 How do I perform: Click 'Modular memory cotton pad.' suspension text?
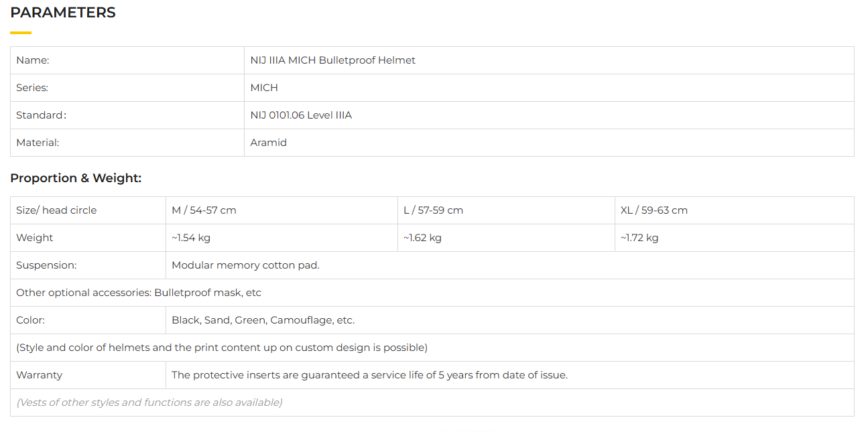245,265
